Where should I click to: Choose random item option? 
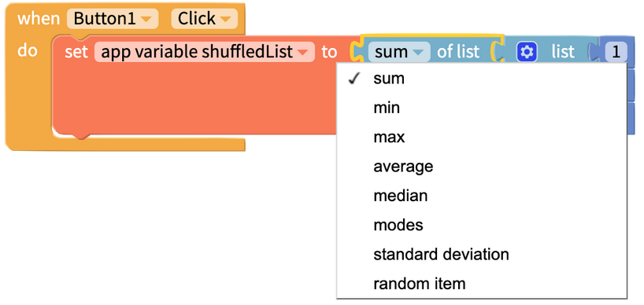[482, 284]
